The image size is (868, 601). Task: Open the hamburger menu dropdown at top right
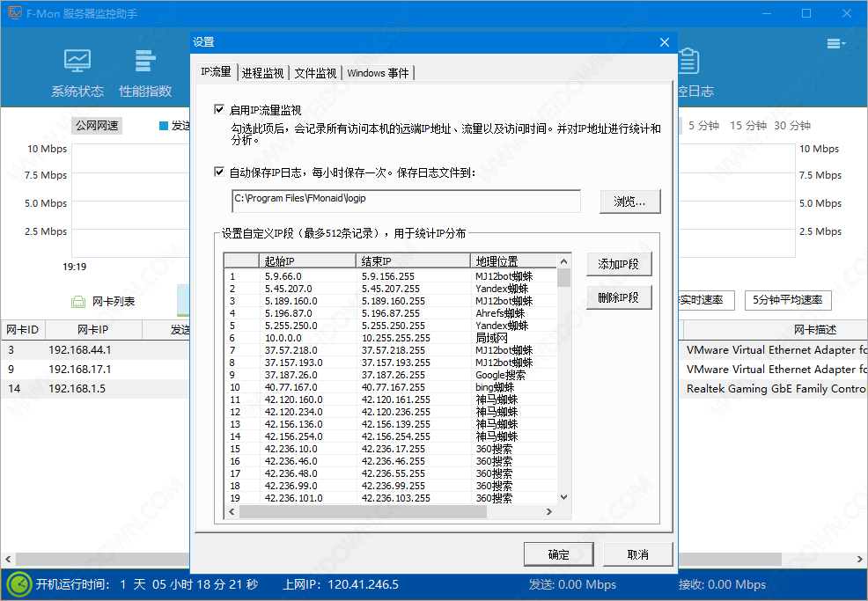835,43
